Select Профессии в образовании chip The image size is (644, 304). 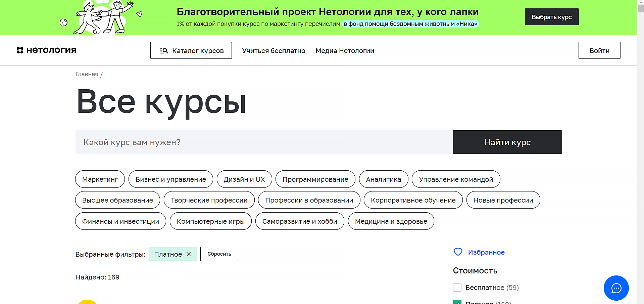point(309,200)
